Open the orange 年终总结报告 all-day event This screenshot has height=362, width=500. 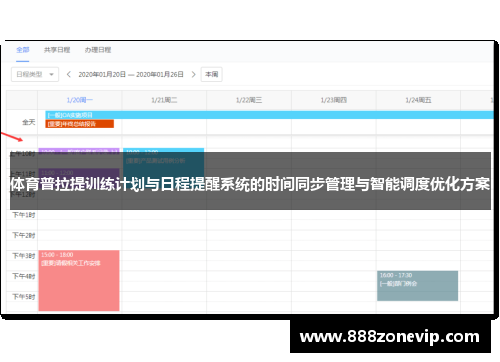(80, 124)
